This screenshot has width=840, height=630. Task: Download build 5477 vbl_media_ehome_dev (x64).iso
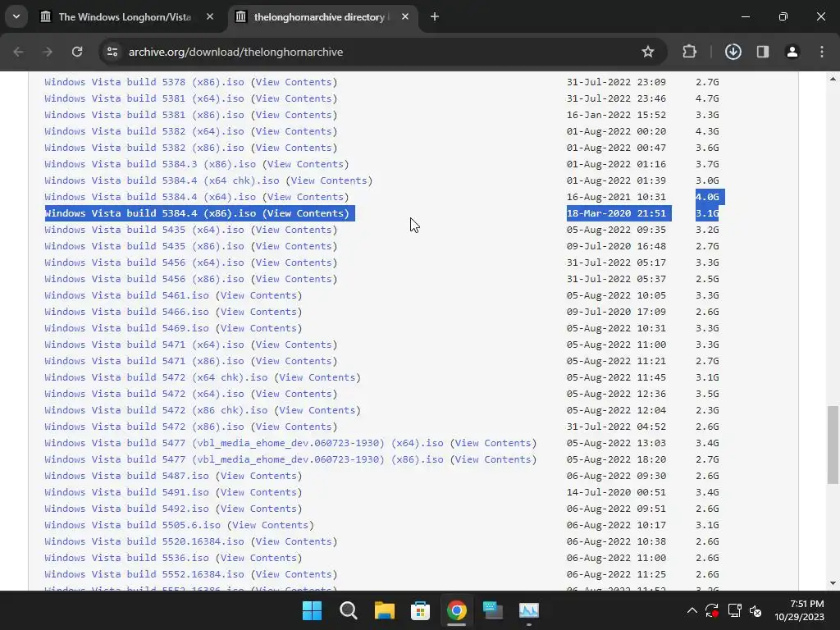click(x=244, y=443)
